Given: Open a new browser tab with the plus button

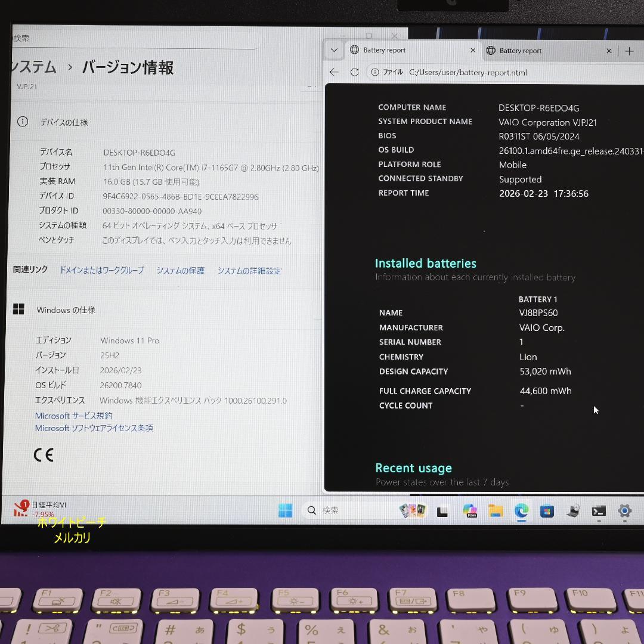Looking at the screenshot, I should tap(630, 51).
